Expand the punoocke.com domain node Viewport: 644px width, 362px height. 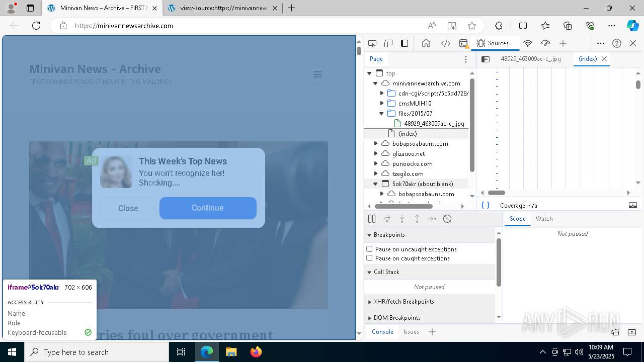(x=375, y=164)
